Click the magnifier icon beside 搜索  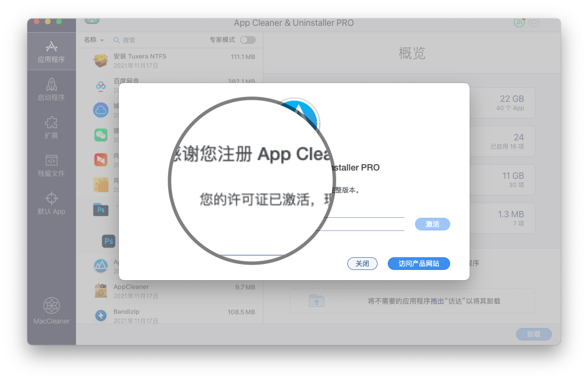coord(116,40)
